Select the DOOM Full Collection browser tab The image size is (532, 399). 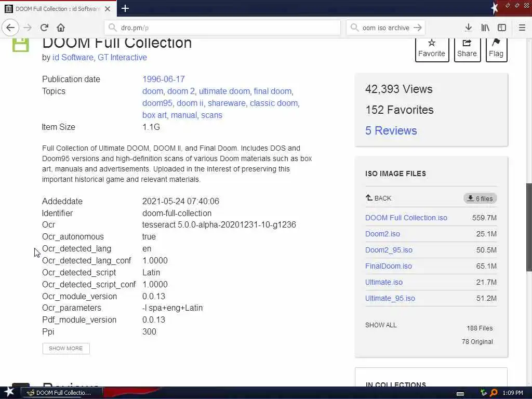click(x=58, y=9)
